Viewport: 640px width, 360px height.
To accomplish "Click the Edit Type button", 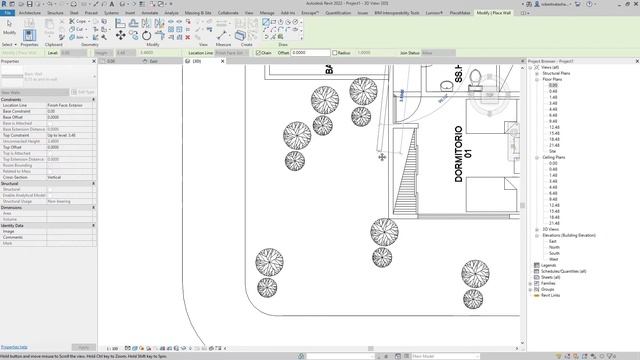I will coord(83,92).
